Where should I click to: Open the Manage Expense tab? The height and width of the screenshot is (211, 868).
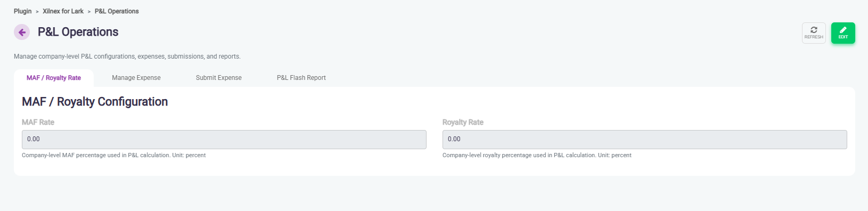(136, 78)
